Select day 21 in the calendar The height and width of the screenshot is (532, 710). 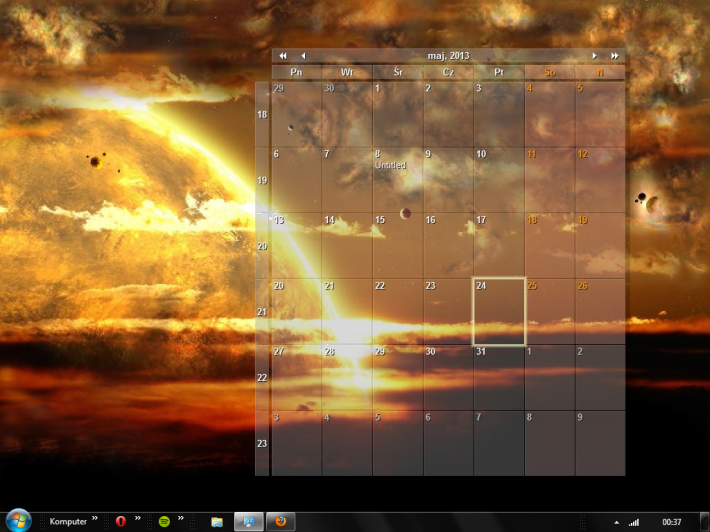click(x=347, y=312)
